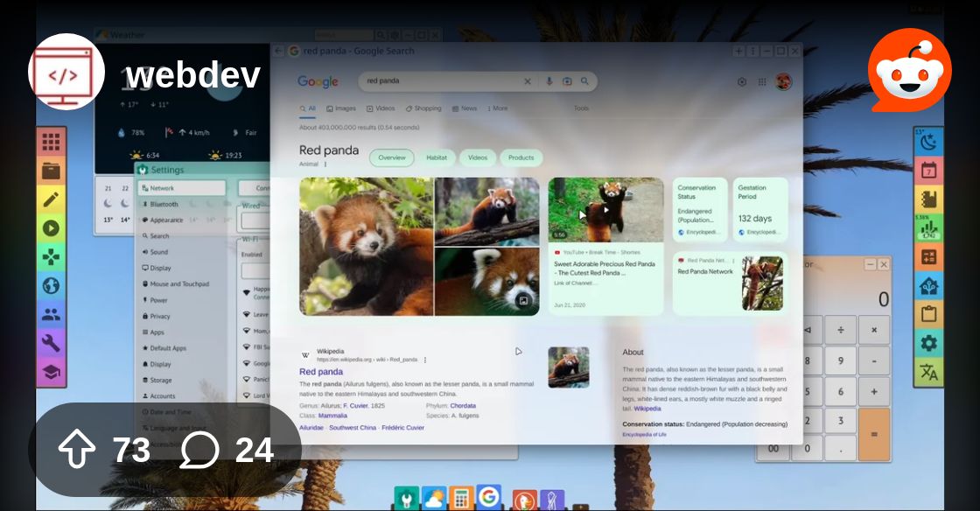Screen dimensions: 980x511
Task: Open the options dots next to Animal
Action: coord(325,164)
